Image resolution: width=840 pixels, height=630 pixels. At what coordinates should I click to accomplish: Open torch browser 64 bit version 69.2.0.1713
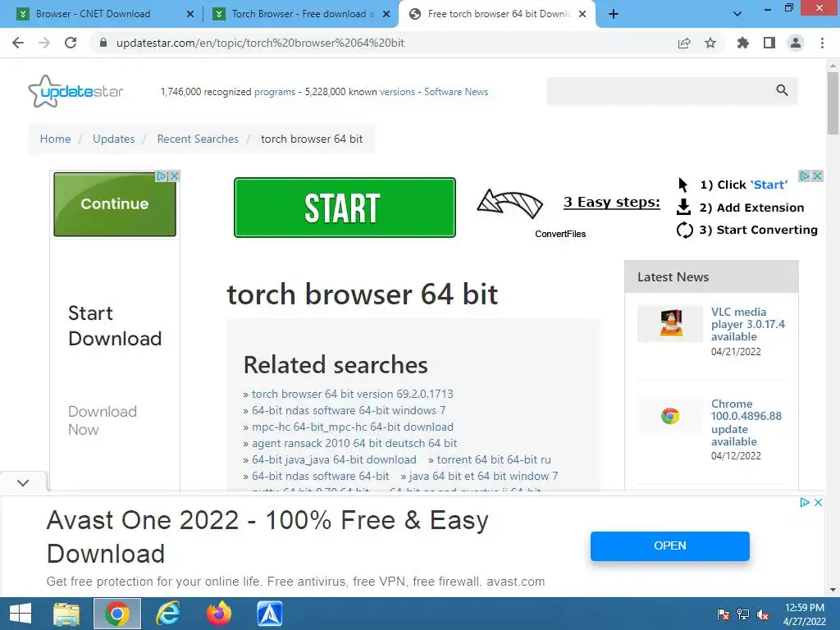tap(353, 394)
